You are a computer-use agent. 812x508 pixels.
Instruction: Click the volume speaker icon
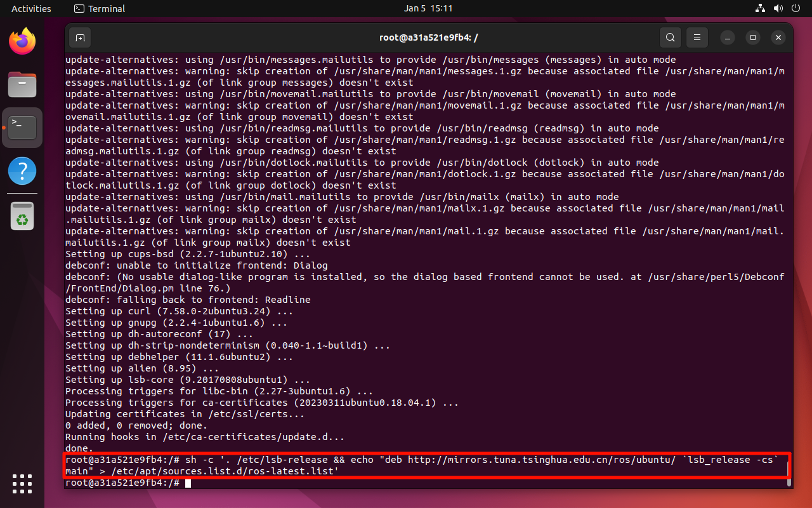click(778, 9)
